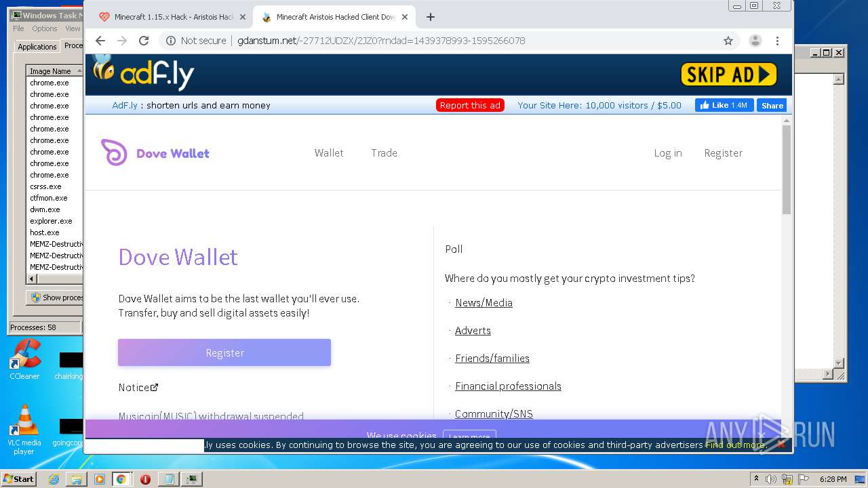The image size is (868, 488).
Task: Click the purple Register button
Action: click(224, 352)
